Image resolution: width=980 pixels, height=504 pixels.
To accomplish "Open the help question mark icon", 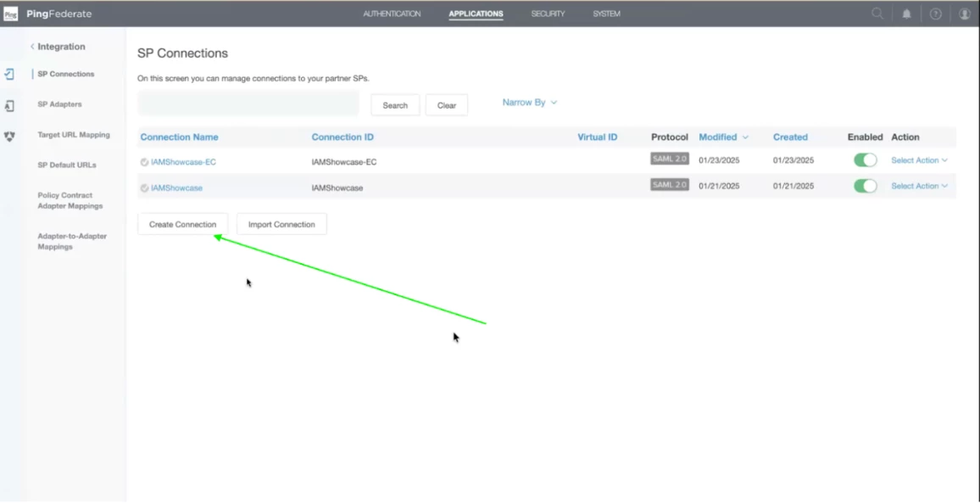I will click(x=935, y=14).
